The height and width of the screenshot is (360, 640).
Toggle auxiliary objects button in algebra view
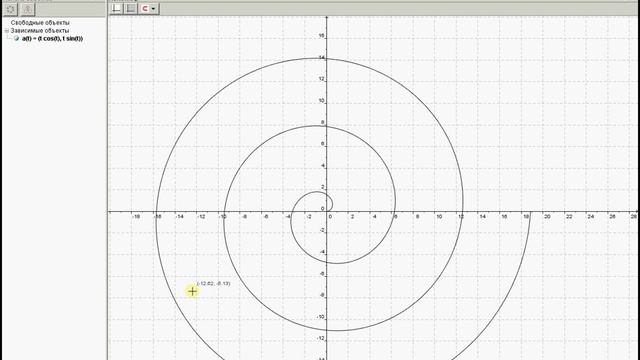tap(11, 9)
